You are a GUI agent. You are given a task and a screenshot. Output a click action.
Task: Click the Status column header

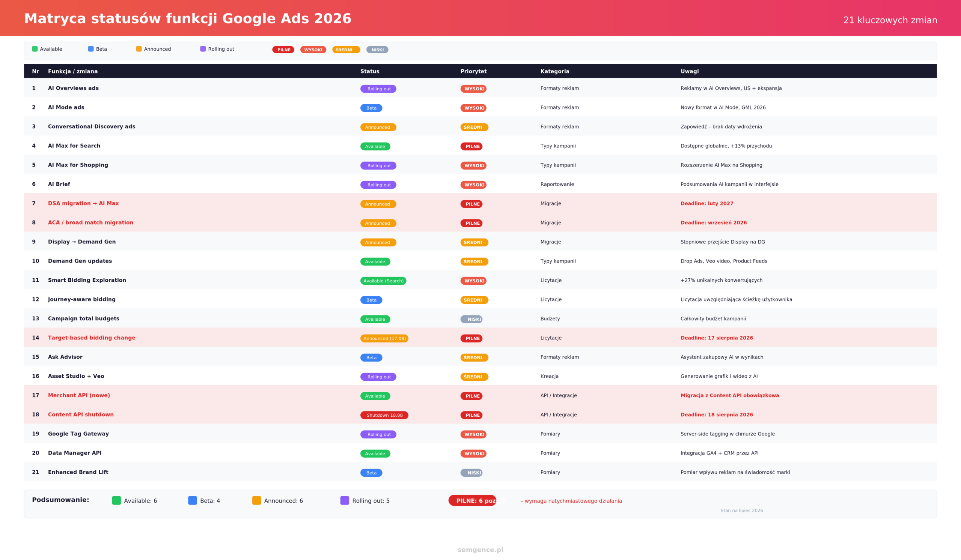click(x=370, y=71)
